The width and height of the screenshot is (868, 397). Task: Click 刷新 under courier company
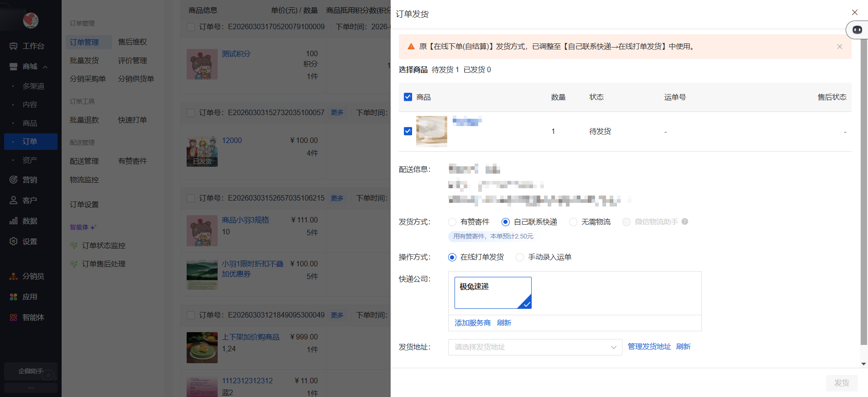[x=504, y=323]
